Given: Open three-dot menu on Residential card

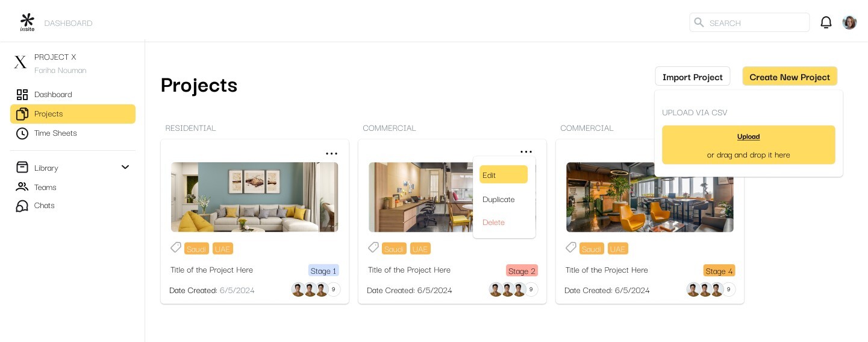Looking at the screenshot, I should (332, 154).
